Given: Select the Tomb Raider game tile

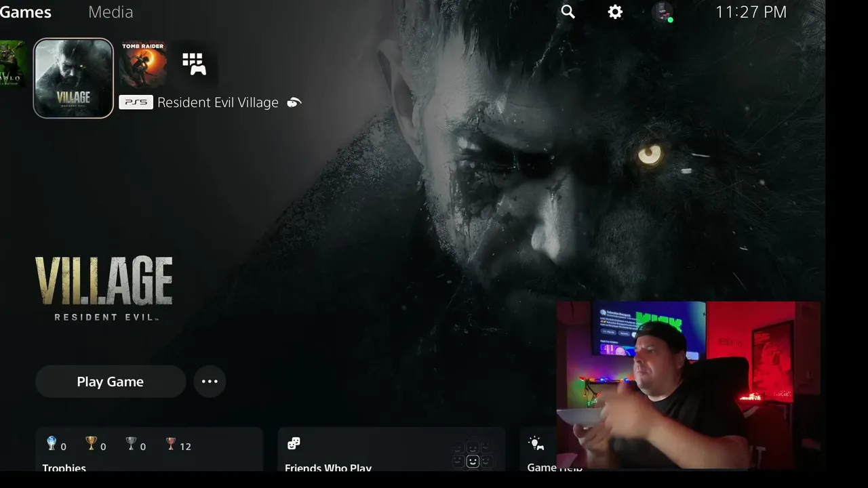Looking at the screenshot, I should point(143,64).
